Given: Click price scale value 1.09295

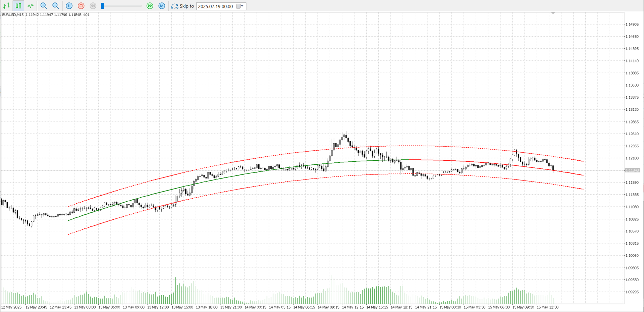Looking at the screenshot, I should [x=632, y=292].
